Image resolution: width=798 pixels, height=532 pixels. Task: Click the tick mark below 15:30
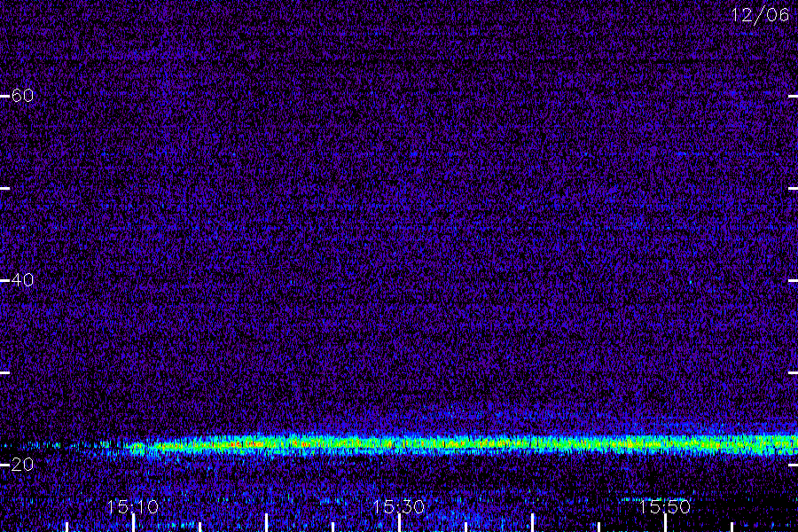click(x=400, y=523)
